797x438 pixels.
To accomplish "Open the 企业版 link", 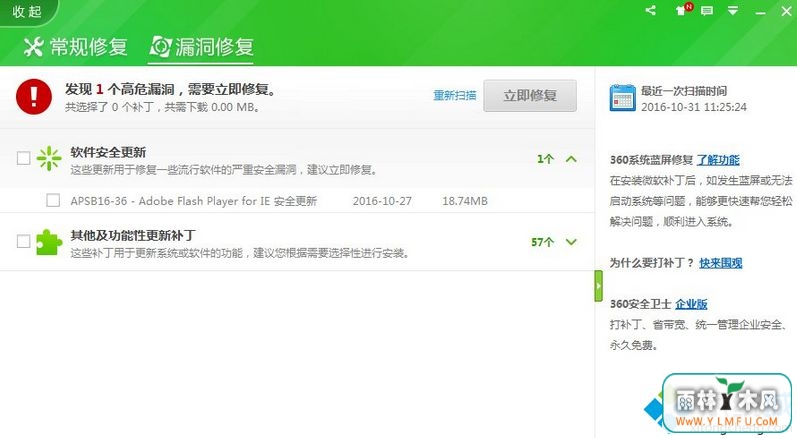I will (x=691, y=304).
